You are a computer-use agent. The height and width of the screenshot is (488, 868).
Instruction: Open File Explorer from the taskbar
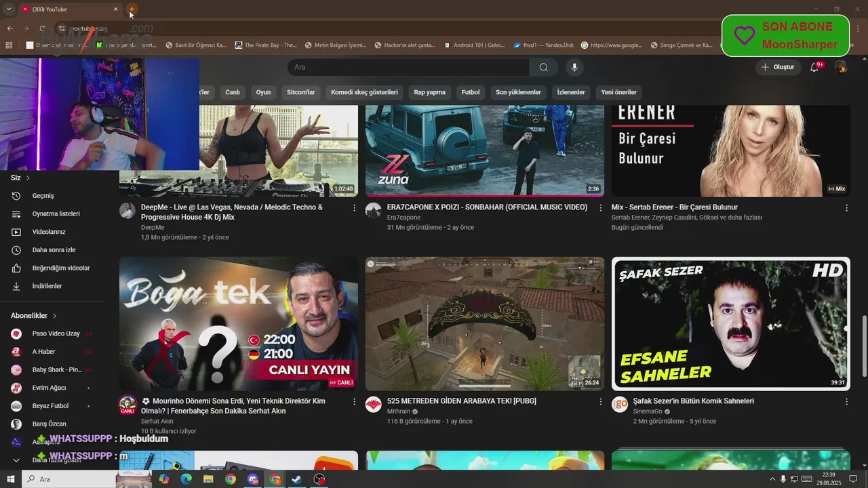coord(208,479)
